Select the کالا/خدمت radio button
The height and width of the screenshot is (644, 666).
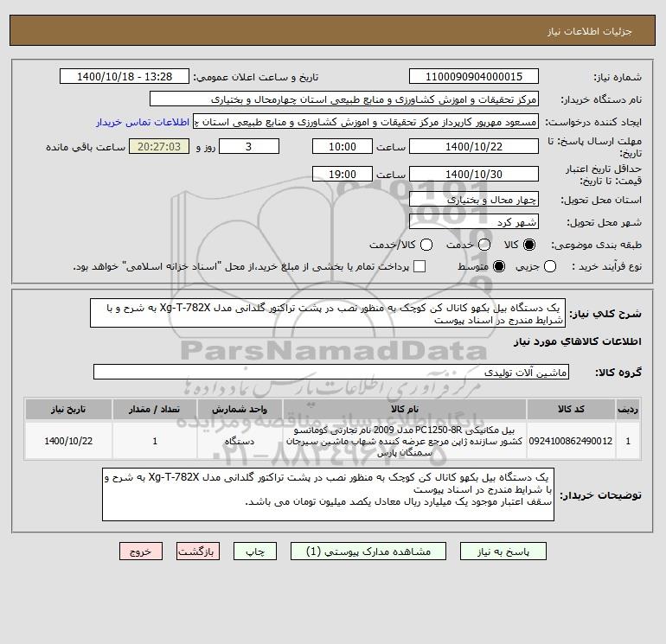pyautogui.click(x=426, y=245)
